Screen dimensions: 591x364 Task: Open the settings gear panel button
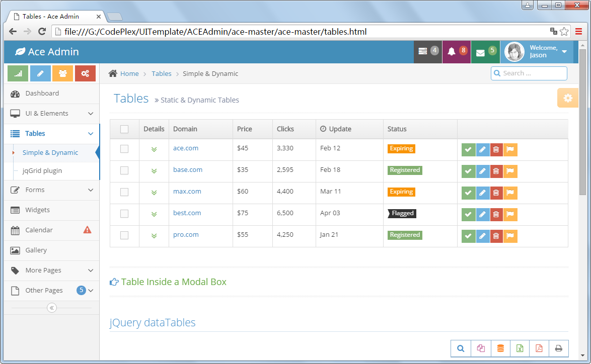pos(568,98)
